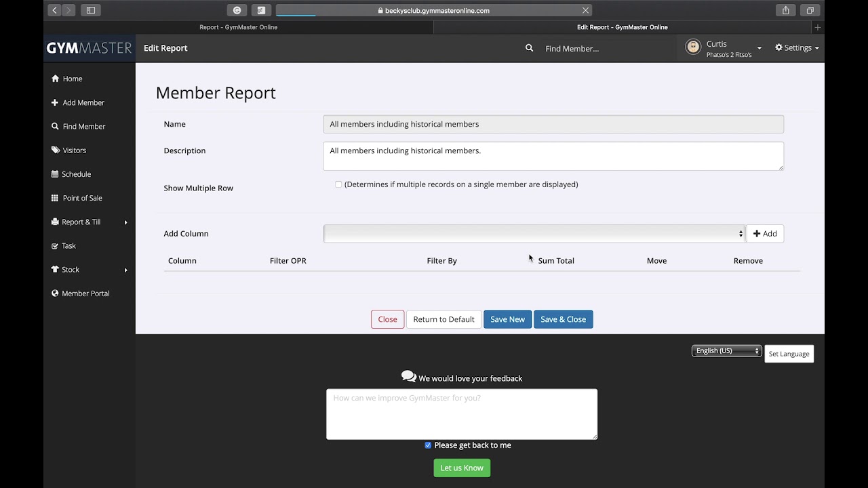Open the English (US) language dropdown

[726, 350]
